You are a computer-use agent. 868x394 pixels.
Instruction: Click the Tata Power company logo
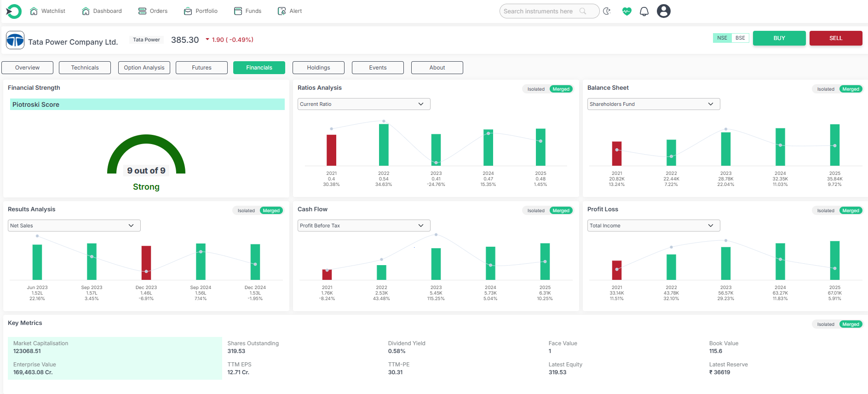15,41
